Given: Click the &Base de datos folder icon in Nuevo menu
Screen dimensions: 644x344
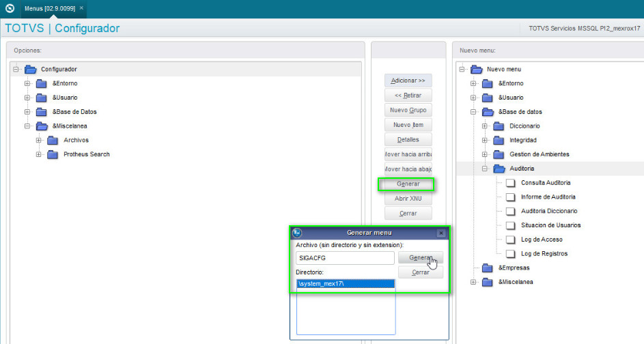Looking at the screenshot, I should coord(488,112).
